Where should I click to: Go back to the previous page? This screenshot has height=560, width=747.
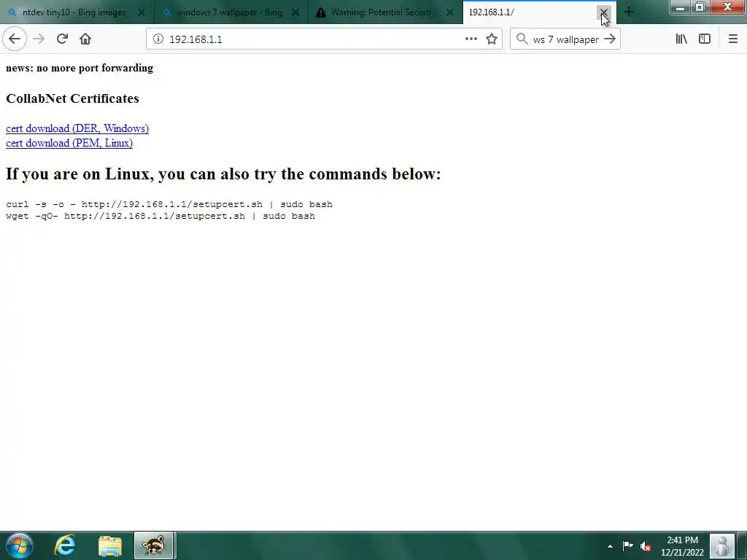(x=15, y=39)
